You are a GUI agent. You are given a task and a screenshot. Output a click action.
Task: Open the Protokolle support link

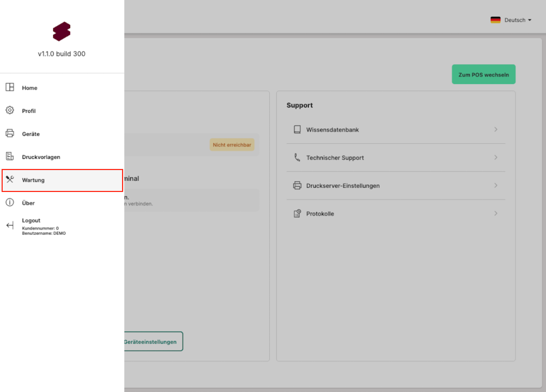click(x=320, y=214)
